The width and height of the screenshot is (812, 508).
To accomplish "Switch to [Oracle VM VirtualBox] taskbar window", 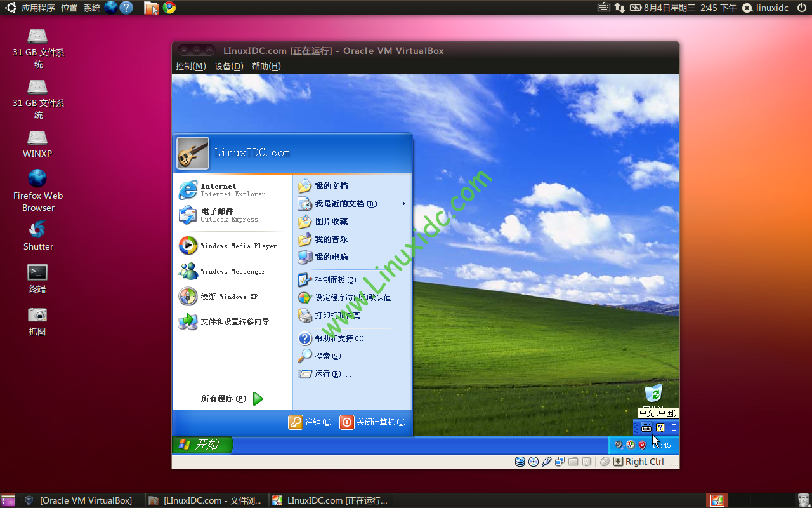I will pyautogui.click(x=83, y=500).
